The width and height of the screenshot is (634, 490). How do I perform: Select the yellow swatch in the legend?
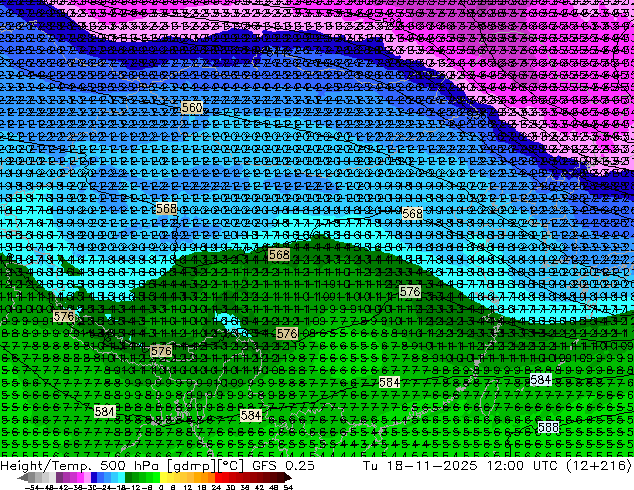coord(163,477)
